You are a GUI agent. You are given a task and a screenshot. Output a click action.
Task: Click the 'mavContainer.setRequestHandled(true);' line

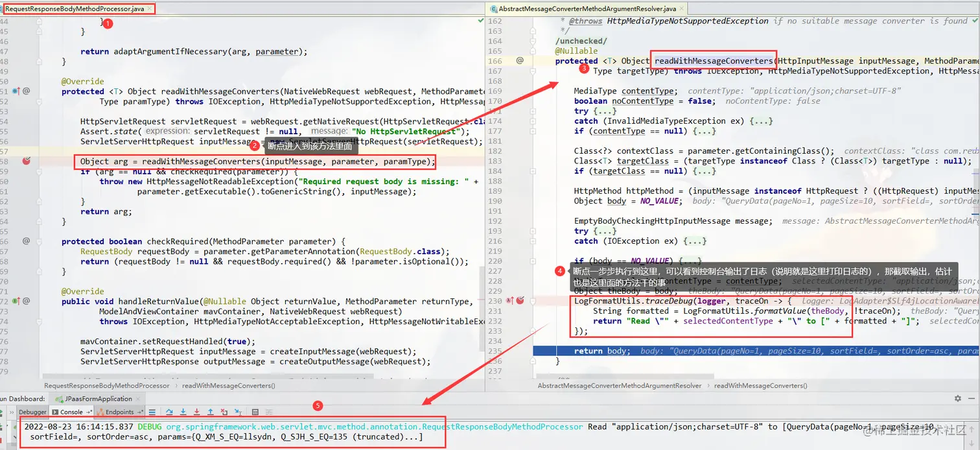pos(168,341)
